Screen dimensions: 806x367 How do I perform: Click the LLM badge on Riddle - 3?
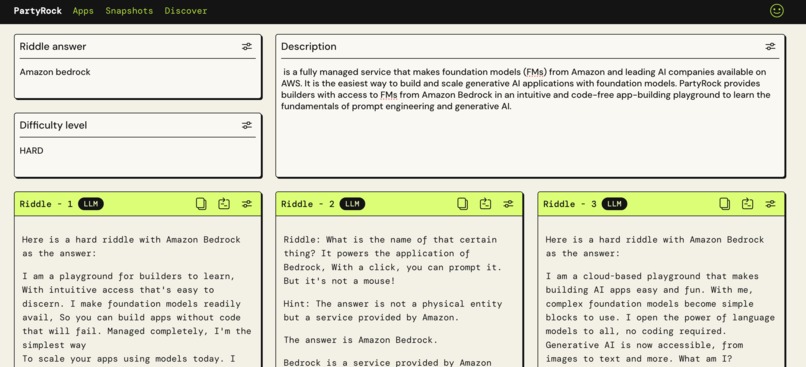614,204
